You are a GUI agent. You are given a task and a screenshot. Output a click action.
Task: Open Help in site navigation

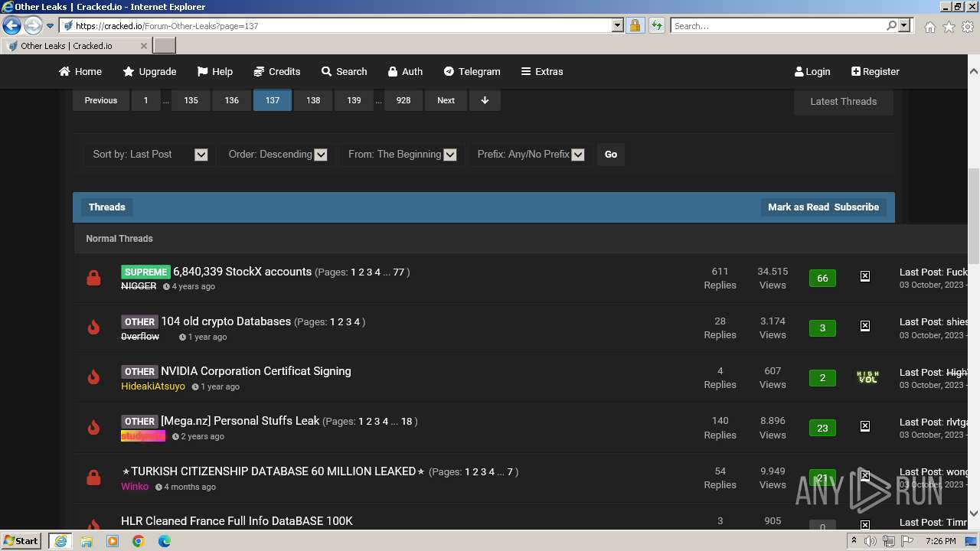tap(215, 71)
